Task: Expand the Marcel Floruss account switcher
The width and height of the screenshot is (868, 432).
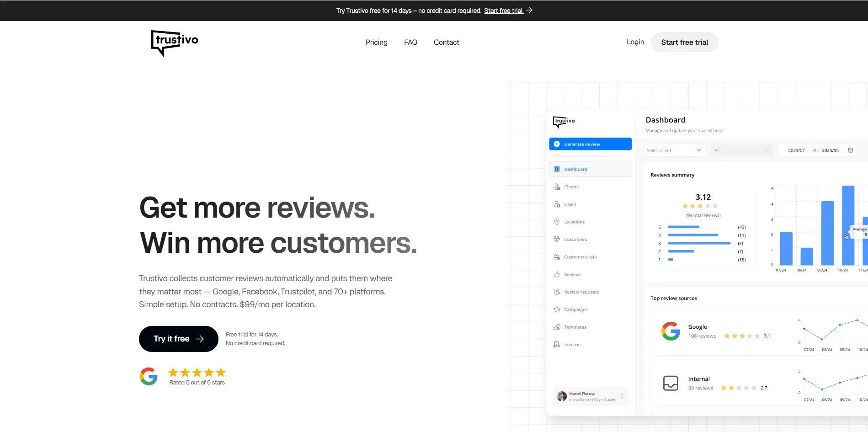Action: pos(622,396)
